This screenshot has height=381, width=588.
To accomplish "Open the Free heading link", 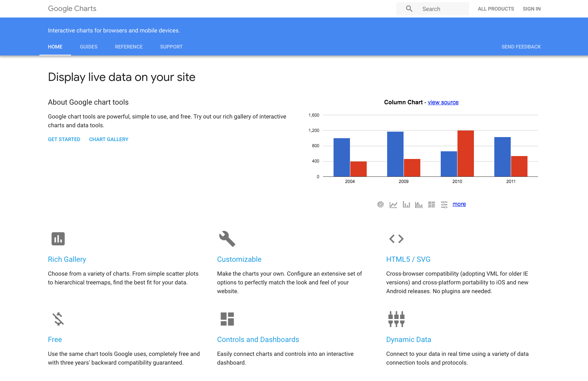I will 55,339.
